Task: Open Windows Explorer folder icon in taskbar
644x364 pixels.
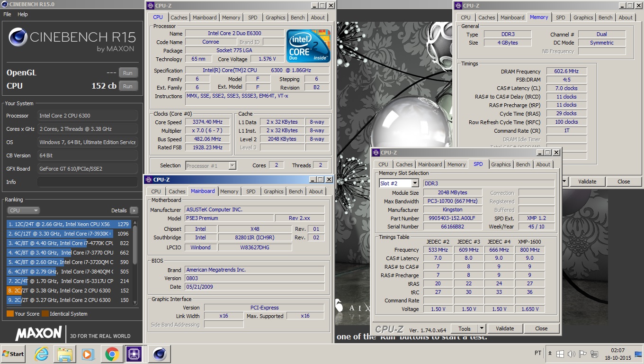Action: point(65,354)
